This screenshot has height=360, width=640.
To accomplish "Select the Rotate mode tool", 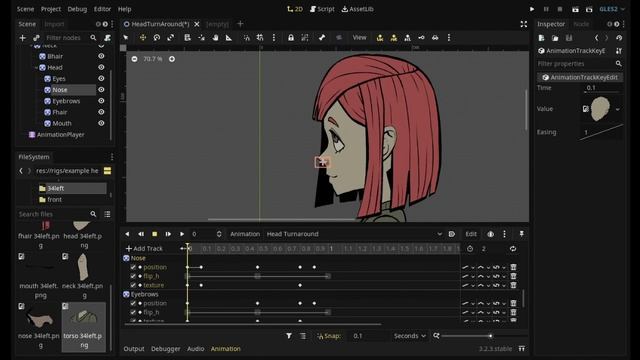I will (157, 38).
